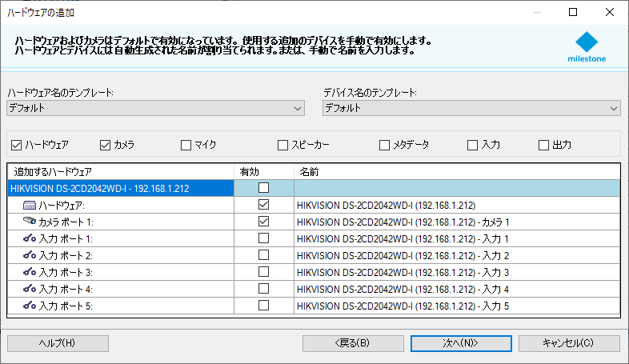Select the 入力 ポート 3: row label
The image size is (629, 364).
pos(66,273)
